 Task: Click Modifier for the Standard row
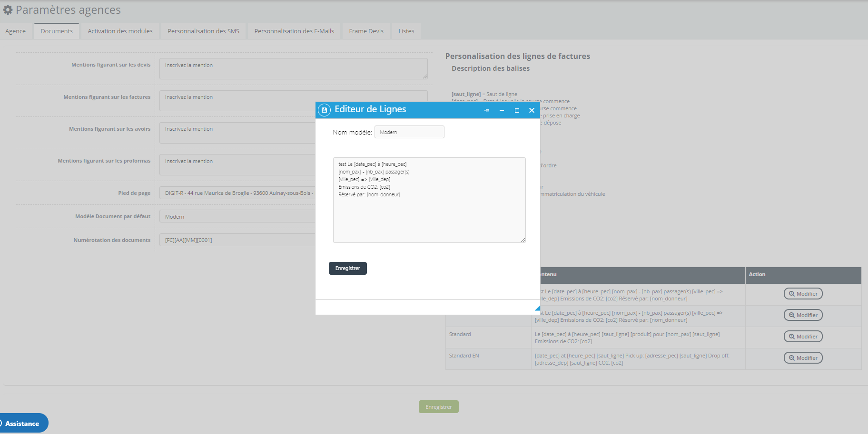pyautogui.click(x=803, y=337)
